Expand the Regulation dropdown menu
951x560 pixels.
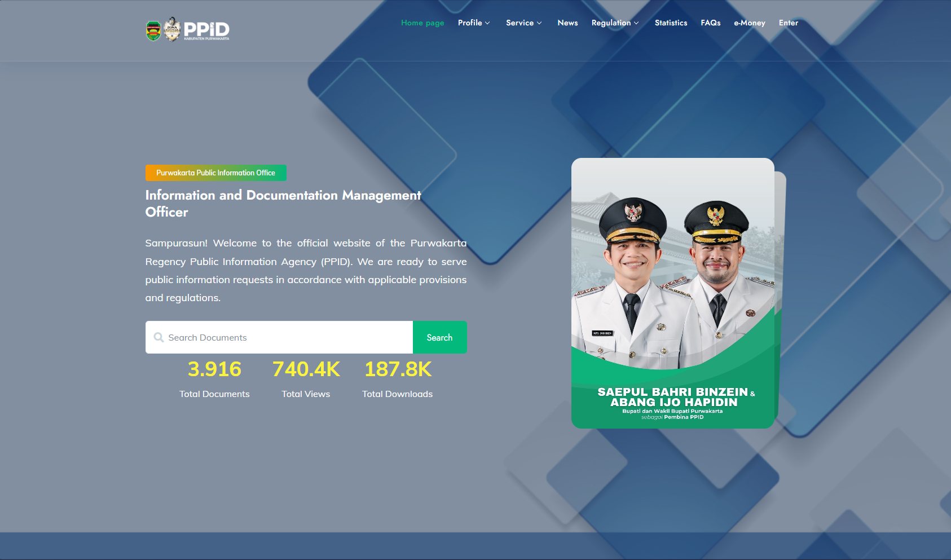(615, 23)
